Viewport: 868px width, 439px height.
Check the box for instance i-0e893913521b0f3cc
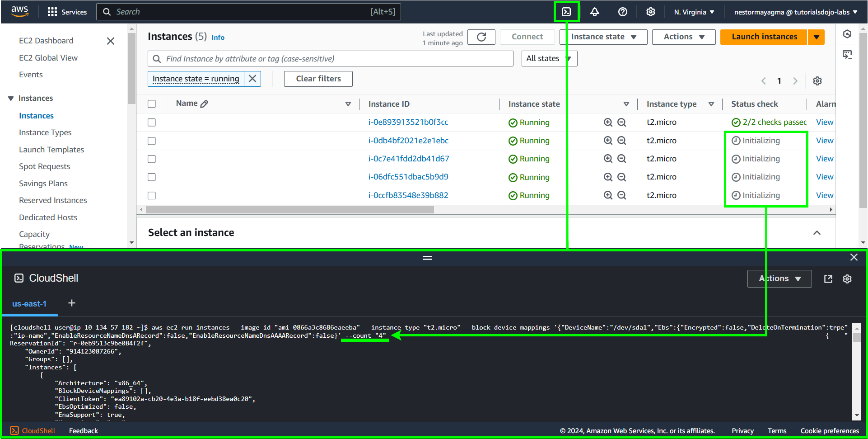(152, 123)
